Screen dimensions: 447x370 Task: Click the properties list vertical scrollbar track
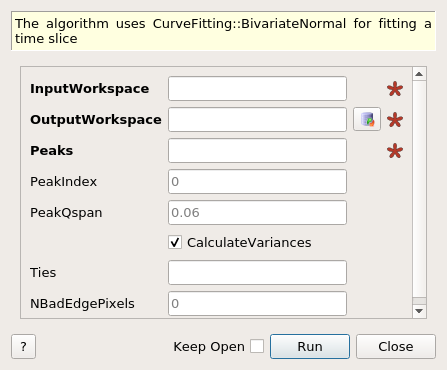tap(419, 189)
